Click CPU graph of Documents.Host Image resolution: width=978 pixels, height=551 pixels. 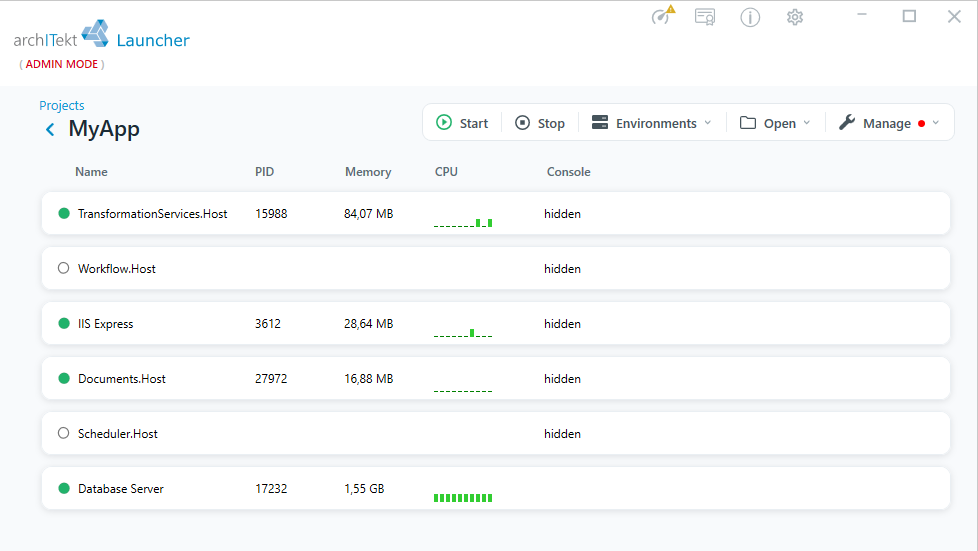point(463,391)
